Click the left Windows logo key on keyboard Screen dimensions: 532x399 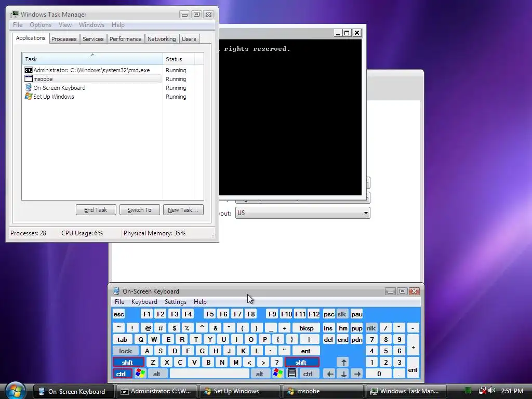140,374
